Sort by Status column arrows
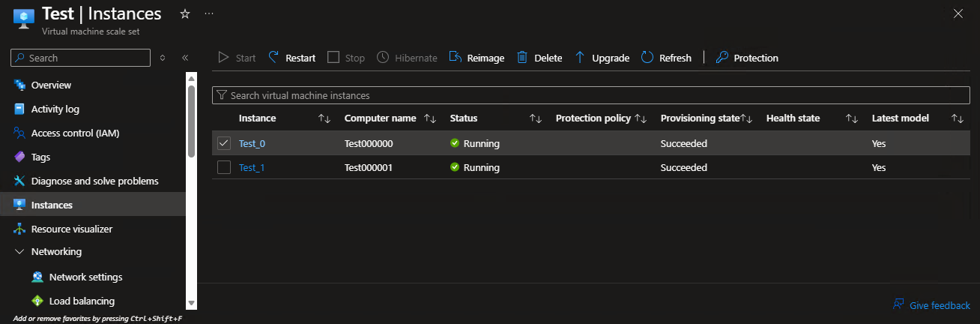The height and width of the screenshot is (324, 980). 536,118
